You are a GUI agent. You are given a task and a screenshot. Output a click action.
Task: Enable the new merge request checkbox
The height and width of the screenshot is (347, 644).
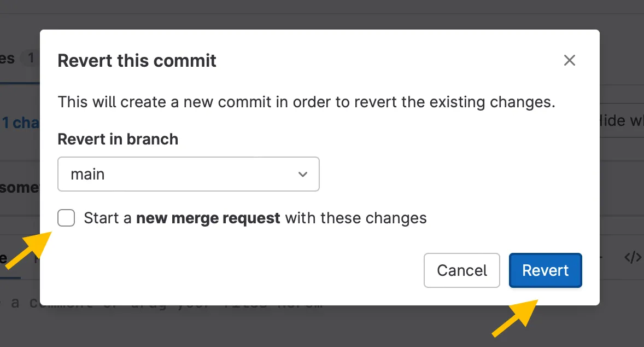[66, 218]
